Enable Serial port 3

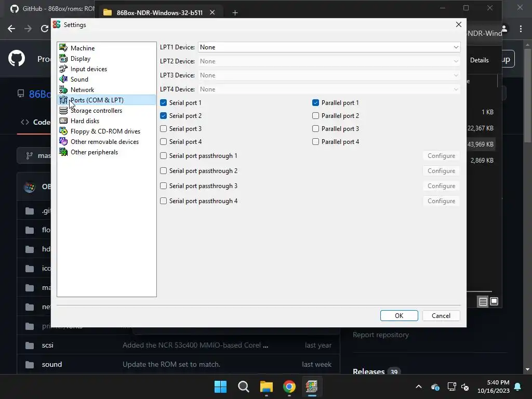[164, 129]
